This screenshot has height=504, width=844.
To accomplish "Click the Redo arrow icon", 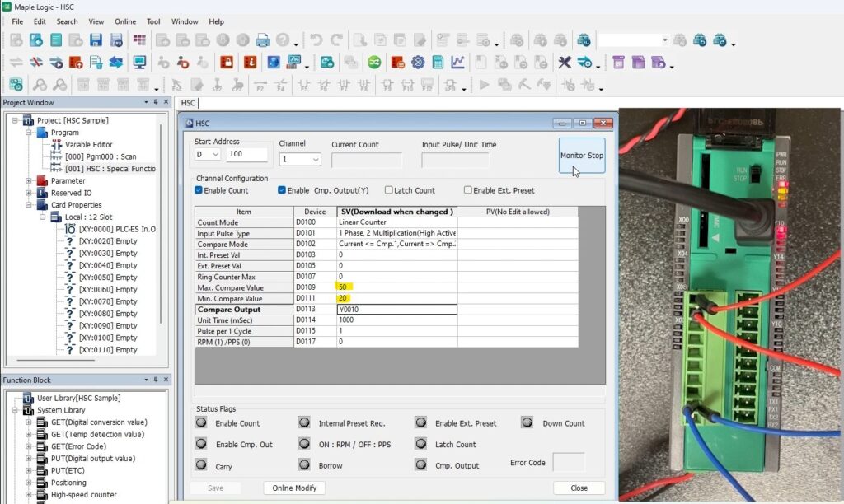I will click(336, 40).
